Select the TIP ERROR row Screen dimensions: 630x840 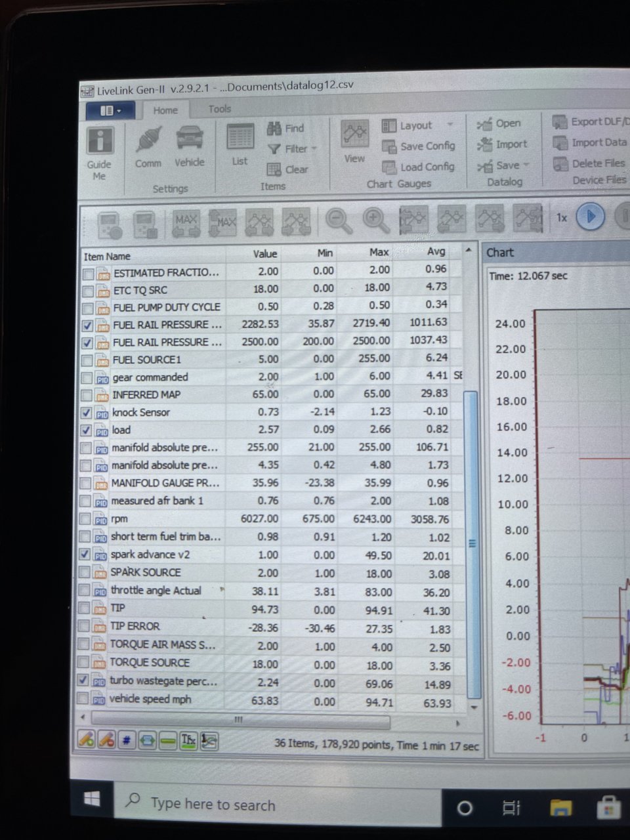coord(270,627)
